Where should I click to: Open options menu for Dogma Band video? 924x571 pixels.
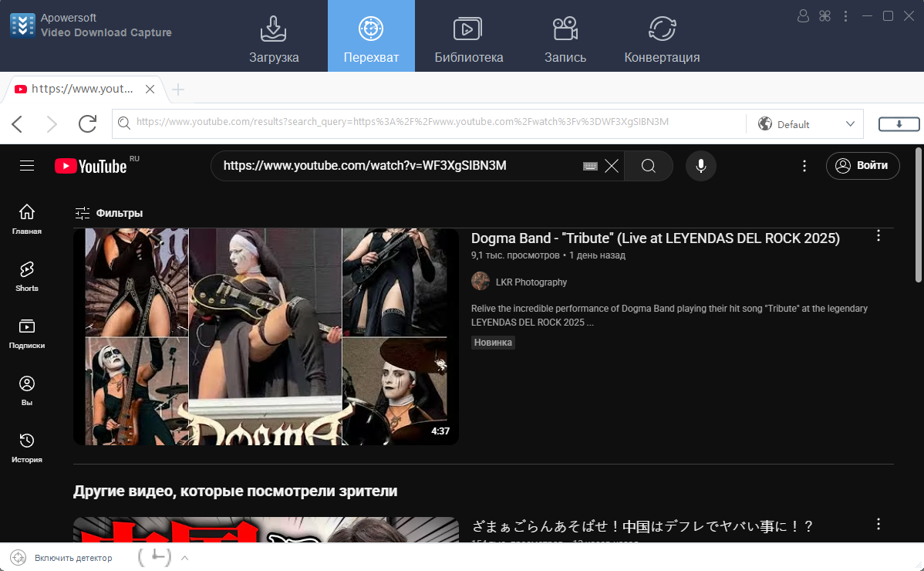click(878, 235)
